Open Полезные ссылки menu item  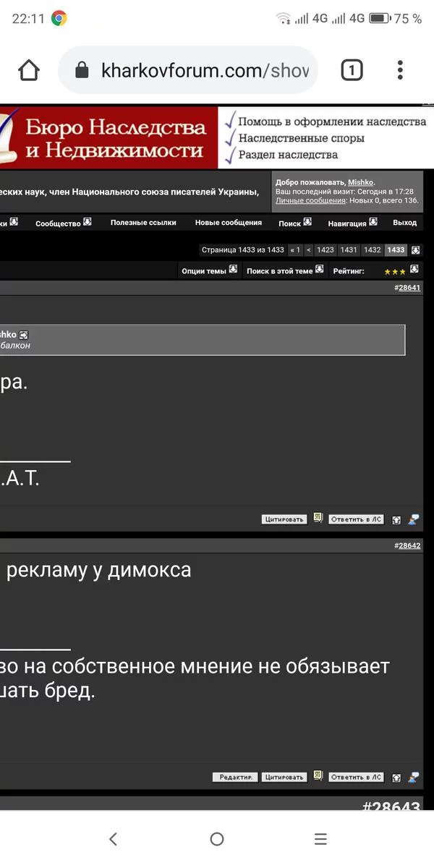[143, 223]
